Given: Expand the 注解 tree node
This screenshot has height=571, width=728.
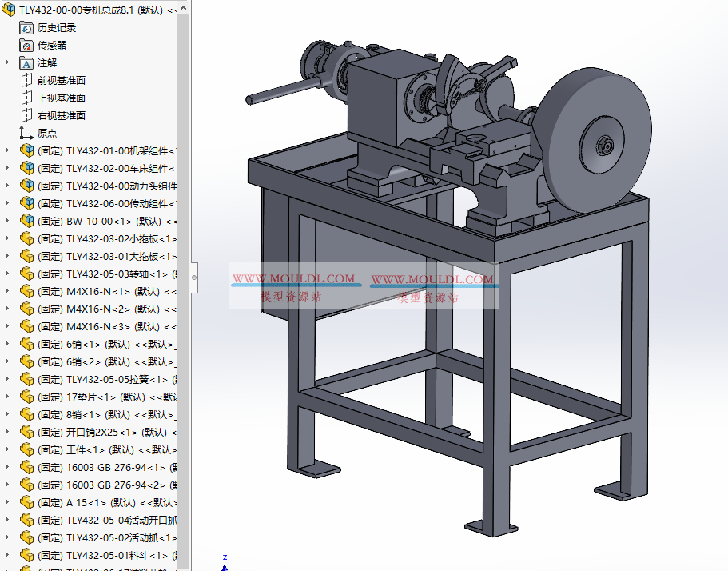Looking at the screenshot, I should pyautogui.click(x=6, y=62).
